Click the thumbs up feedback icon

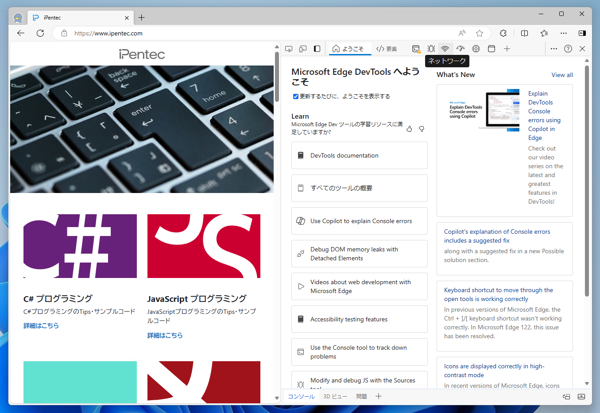click(409, 129)
